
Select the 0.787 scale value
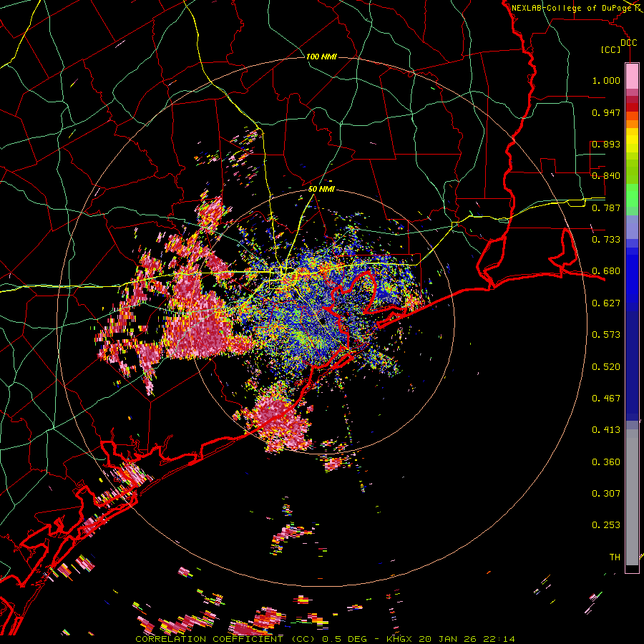[606, 208]
